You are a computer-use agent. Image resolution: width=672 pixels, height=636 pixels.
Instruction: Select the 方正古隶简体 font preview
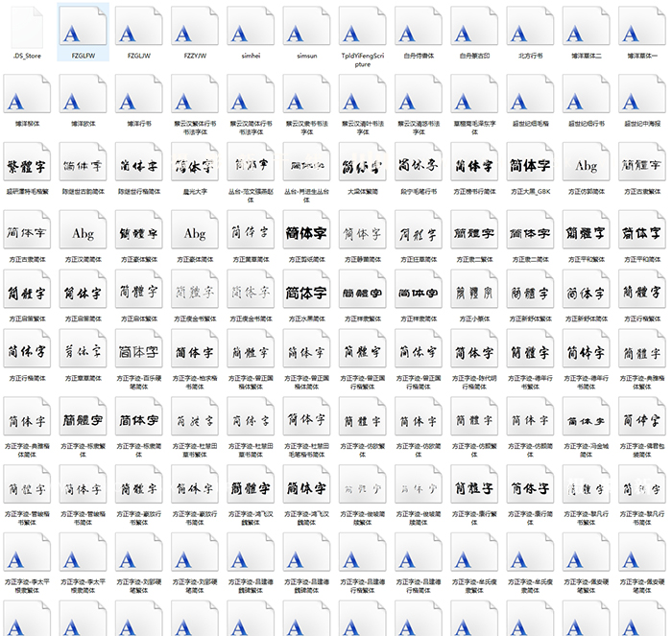(27, 230)
